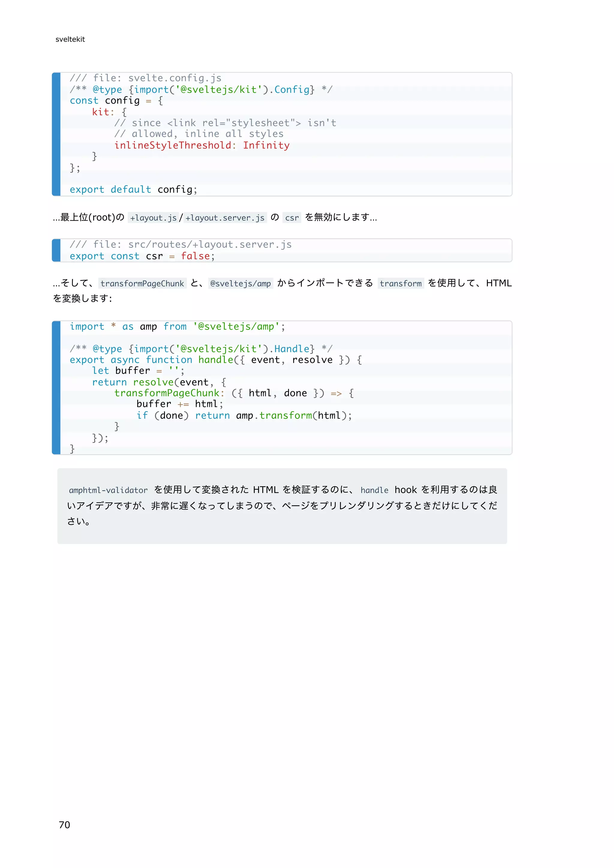The width and height of the screenshot is (614, 868).
Task: Click the 'const config = {' line
Action: pos(116,101)
